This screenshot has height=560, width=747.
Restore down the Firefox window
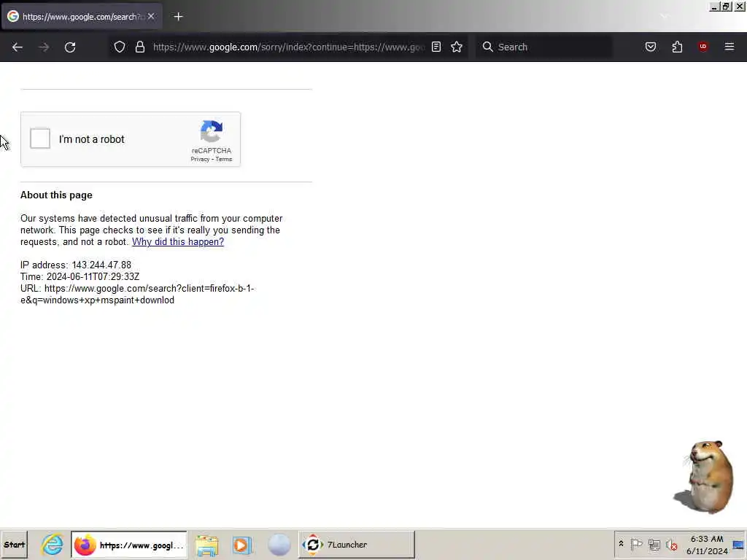pos(726,7)
